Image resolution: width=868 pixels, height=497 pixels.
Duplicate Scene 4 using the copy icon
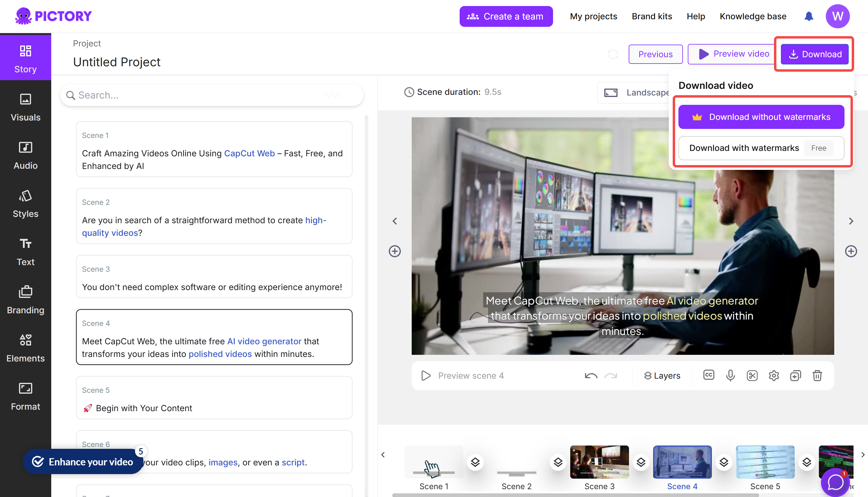pos(796,376)
